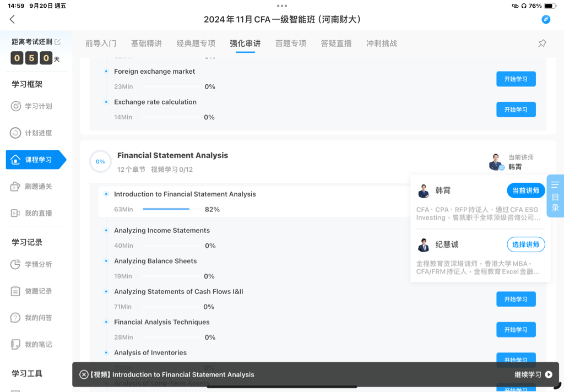The height and width of the screenshot is (392, 564).
Task: Open 我的问答 in the sidebar
Action: 31,318
